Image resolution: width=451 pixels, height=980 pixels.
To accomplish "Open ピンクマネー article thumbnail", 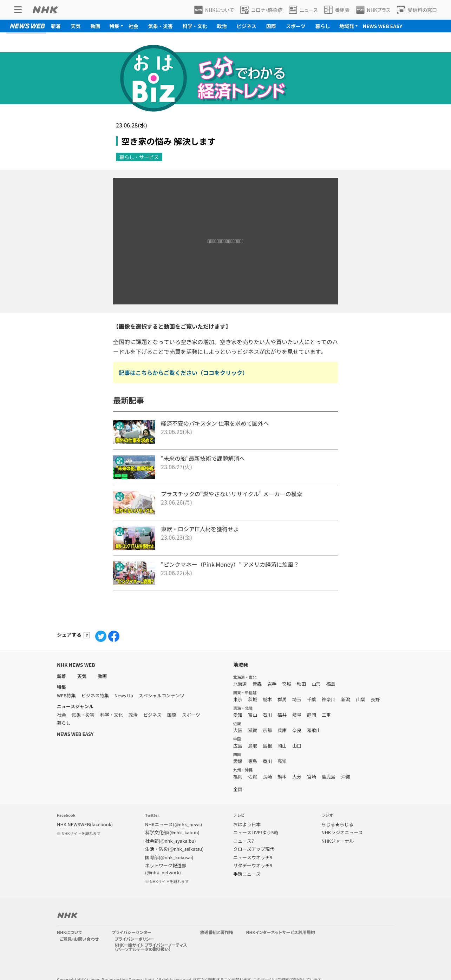I will tap(134, 573).
